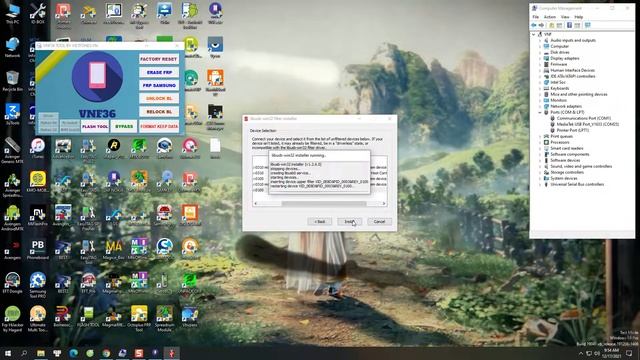
Task: Click the Windows Start button
Action: click(7, 353)
